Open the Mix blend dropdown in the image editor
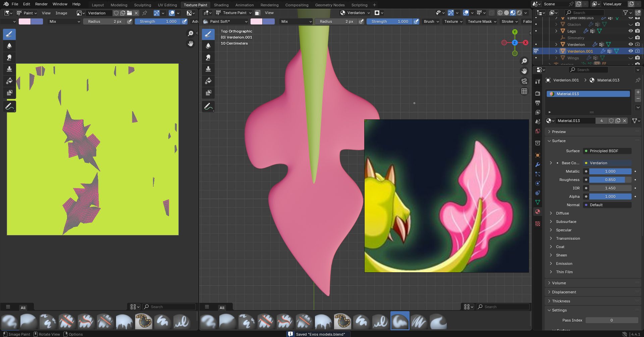The image size is (644, 337). [64, 21]
